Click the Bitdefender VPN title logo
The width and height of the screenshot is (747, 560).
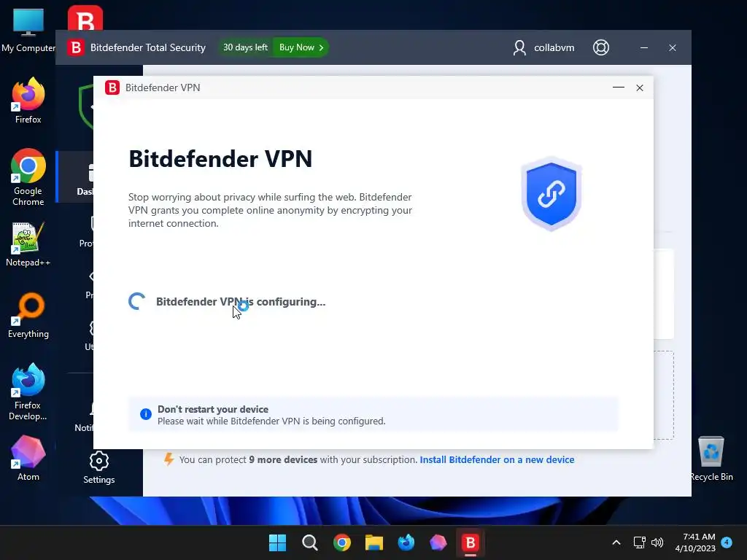click(x=112, y=87)
